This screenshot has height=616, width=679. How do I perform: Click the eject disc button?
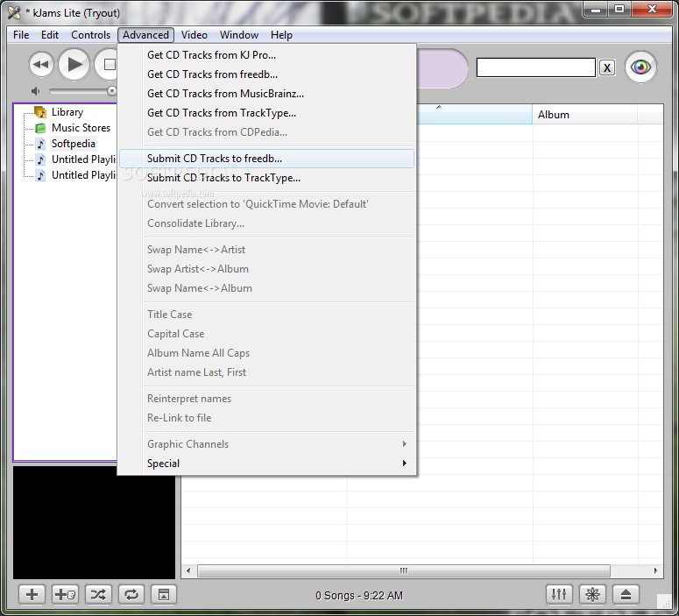coord(626,594)
